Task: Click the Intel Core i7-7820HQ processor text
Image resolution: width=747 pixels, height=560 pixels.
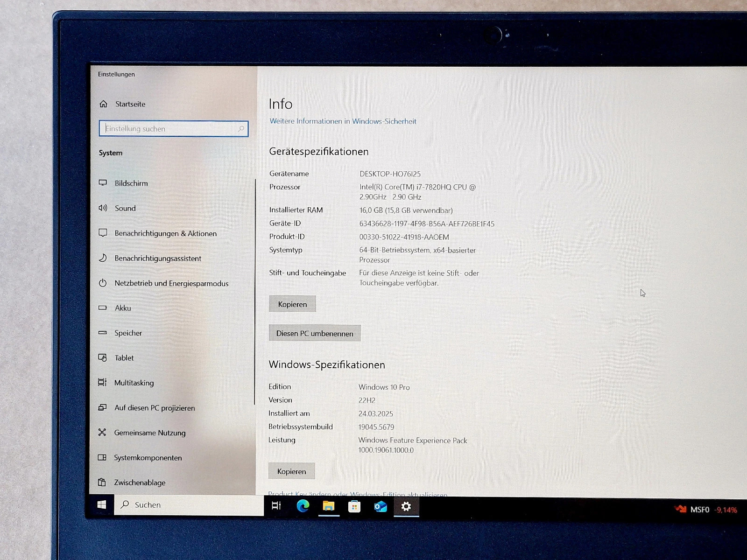Action: coord(417,192)
